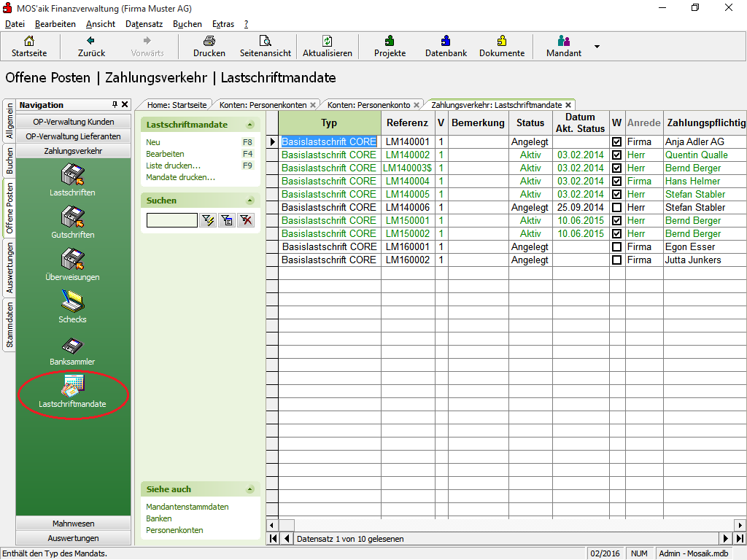Viewport: 747px width, 560px height.
Task: Toggle W checkbox for Anja Adler AG
Action: click(616, 142)
